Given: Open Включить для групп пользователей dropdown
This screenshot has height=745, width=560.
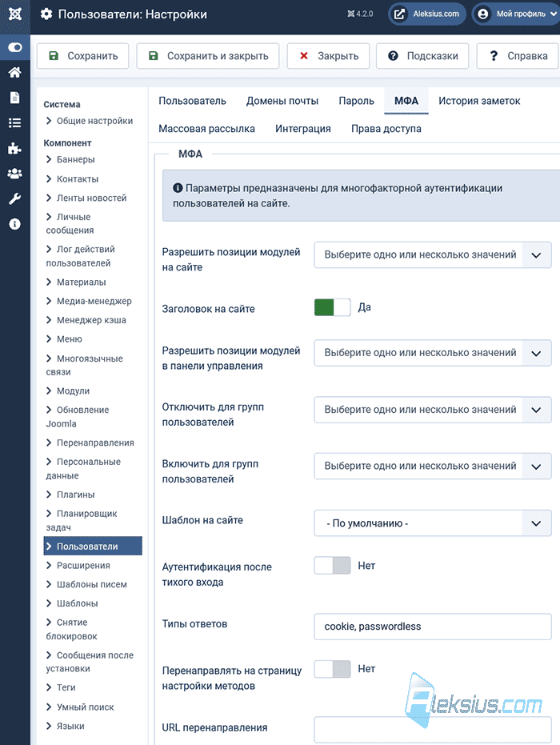Looking at the screenshot, I should 433,467.
